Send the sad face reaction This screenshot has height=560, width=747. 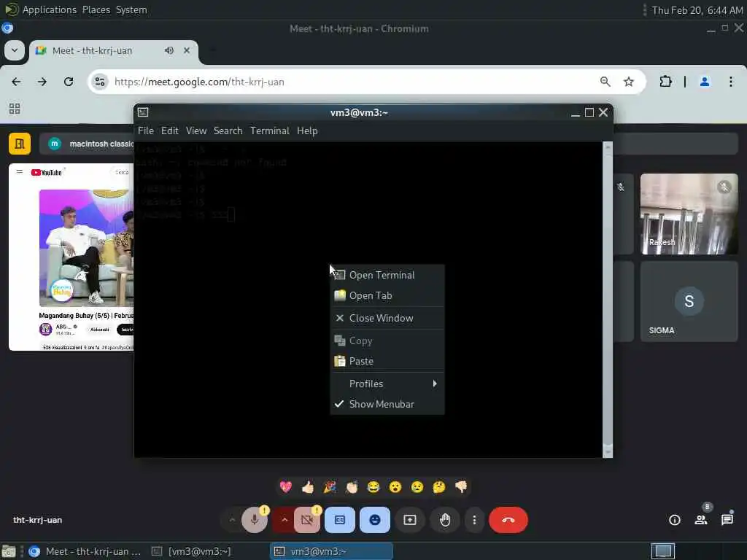[x=417, y=486]
